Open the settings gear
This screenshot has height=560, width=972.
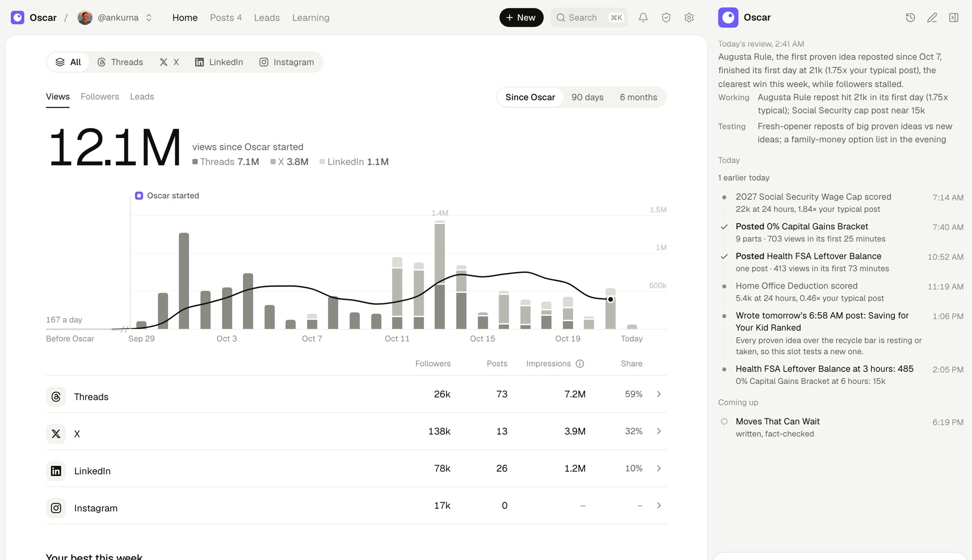tap(689, 17)
